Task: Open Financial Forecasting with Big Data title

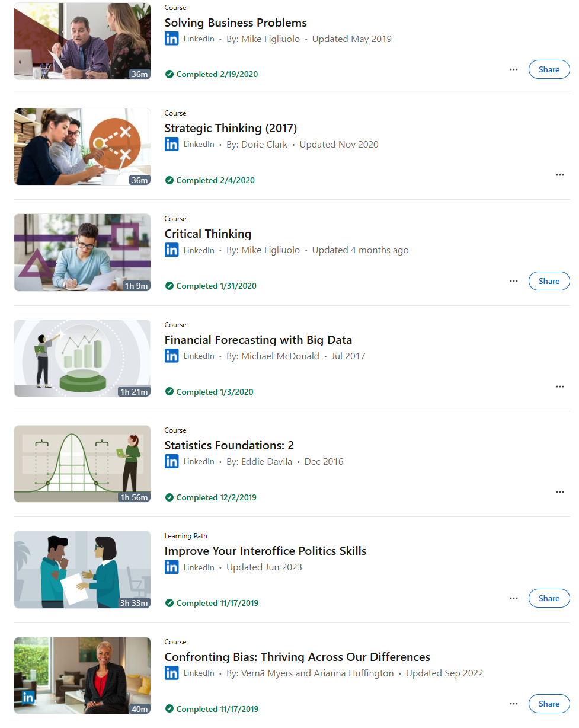Action: click(x=258, y=340)
